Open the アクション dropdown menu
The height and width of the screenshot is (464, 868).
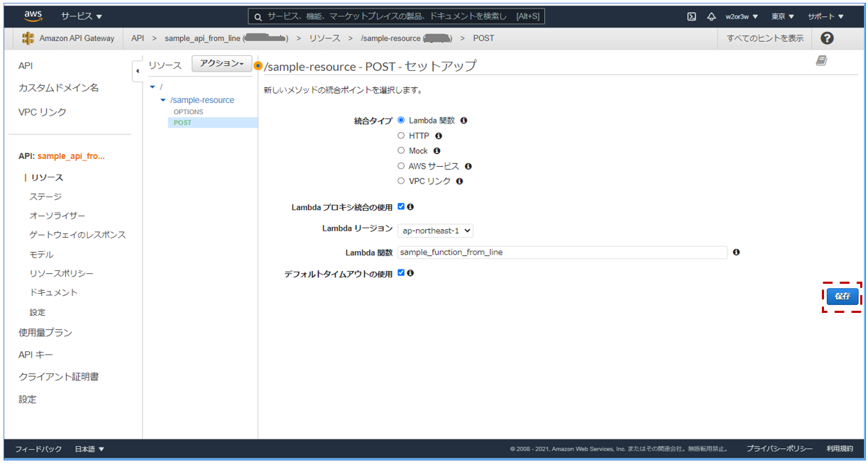tap(221, 63)
